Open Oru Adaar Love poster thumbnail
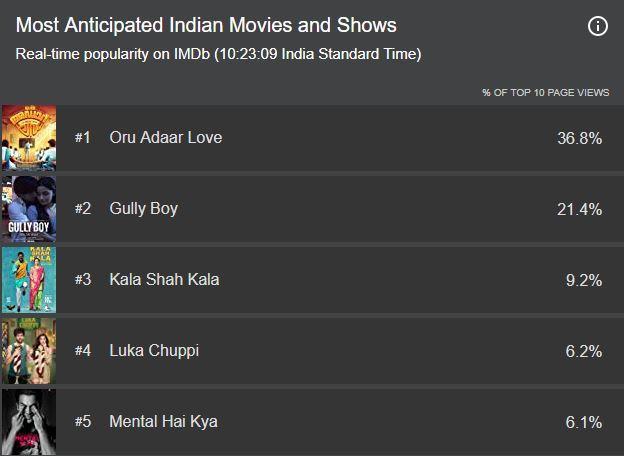The height and width of the screenshot is (456, 624). tap(29, 138)
